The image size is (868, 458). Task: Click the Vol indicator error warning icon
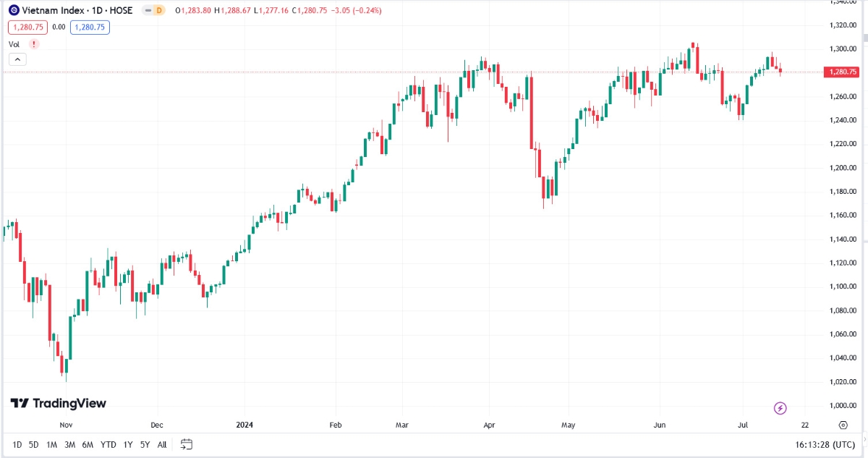coord(33,44)
